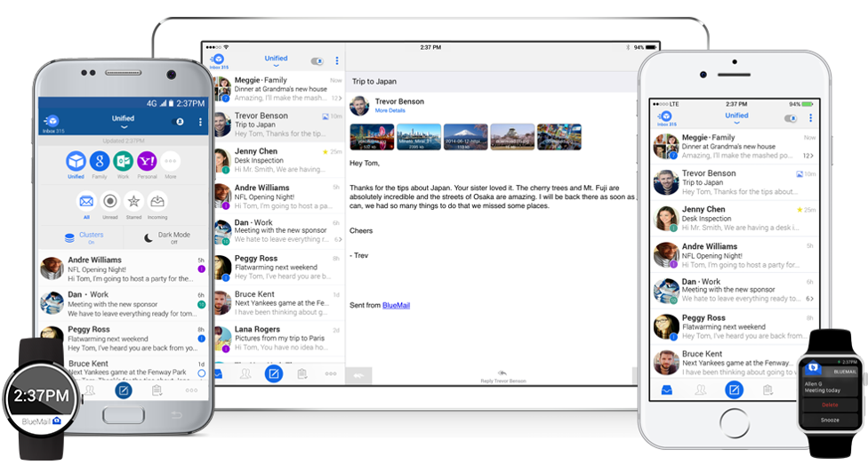
Task: Expand Meggie Family 12 thread chevron on tablet
Action: pos(337,98)
